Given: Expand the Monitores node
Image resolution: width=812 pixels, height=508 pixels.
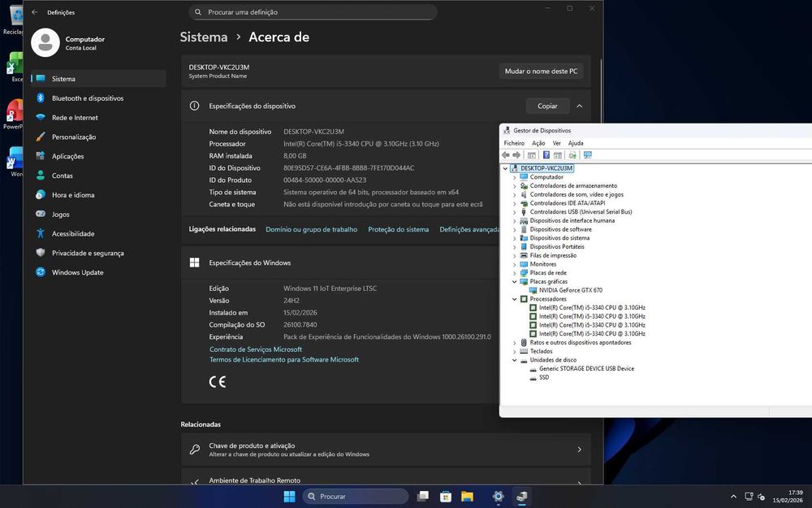Looking at the screenshot, I should click(514, 264).
